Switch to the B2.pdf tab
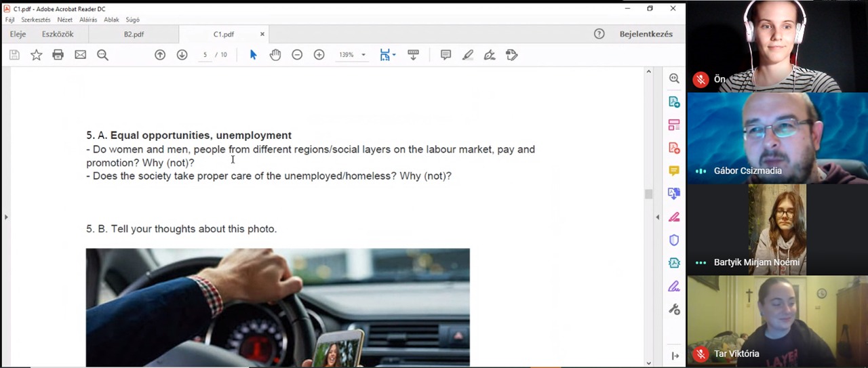The width and height of the screenshot is (868, 368). point(134,34)
